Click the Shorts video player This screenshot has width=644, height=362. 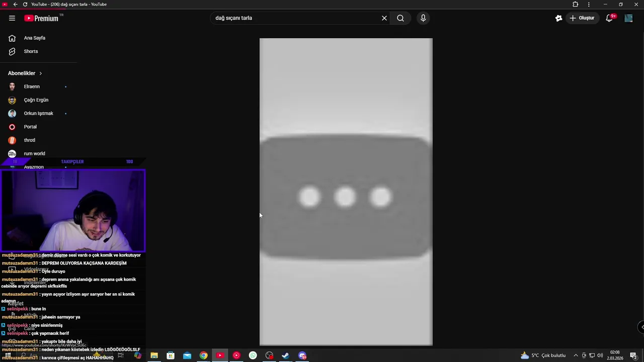tap(346, 192)
